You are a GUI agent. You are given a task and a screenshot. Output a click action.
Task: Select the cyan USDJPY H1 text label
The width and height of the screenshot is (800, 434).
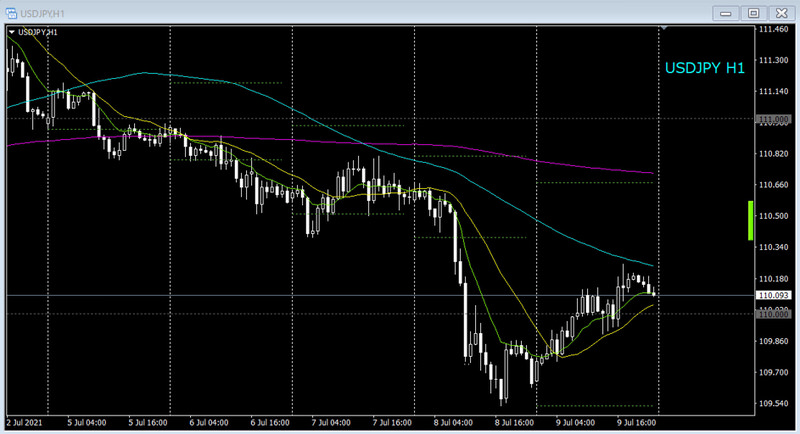[x=705, y=68]
